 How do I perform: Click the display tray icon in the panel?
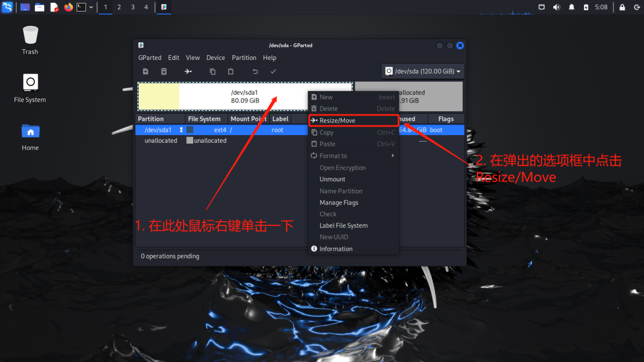pos(542,7)
